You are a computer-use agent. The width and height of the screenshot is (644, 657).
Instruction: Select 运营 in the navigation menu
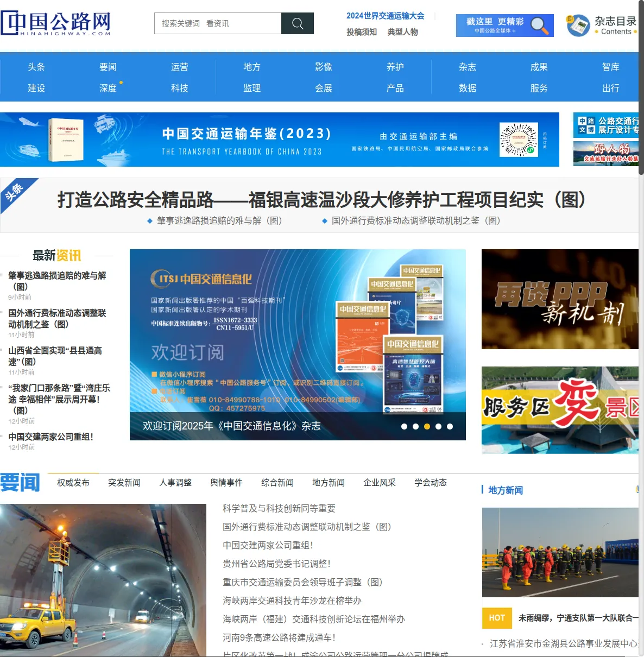[x=180, y=67]
